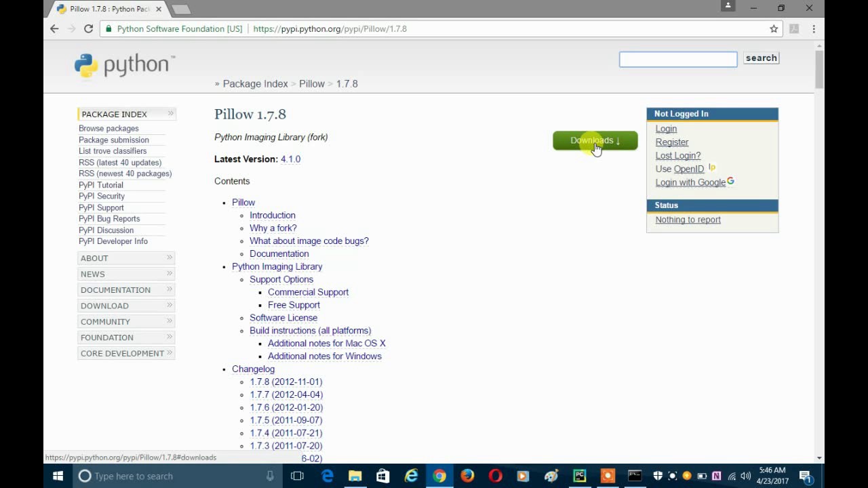Click the Wi-Fi network tray icon
The image size is (868, 488).
pos(731,476)
